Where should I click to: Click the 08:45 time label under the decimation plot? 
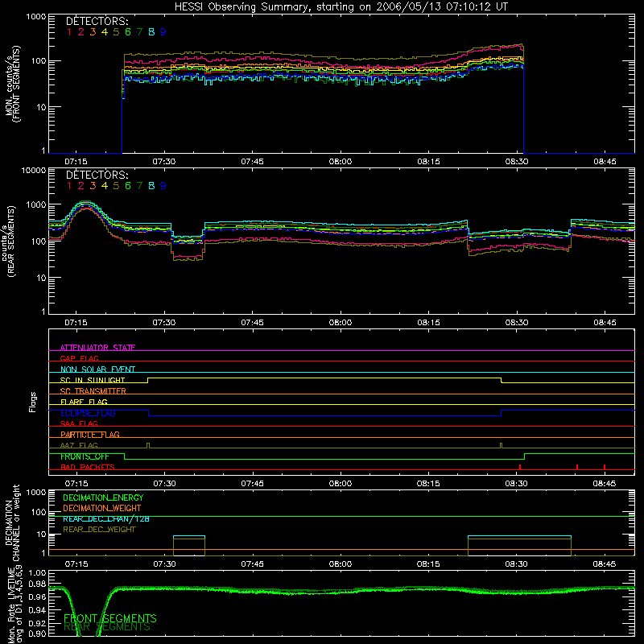(605, 564)
